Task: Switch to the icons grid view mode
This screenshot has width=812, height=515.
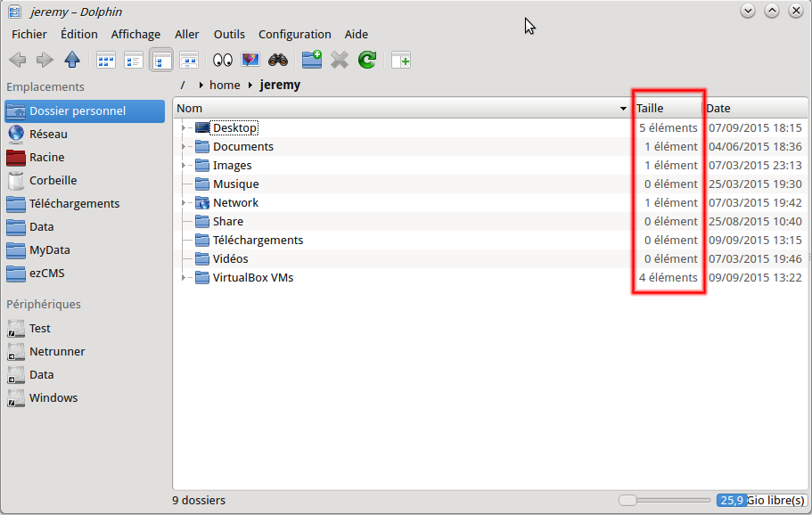Action: (106, 61)
